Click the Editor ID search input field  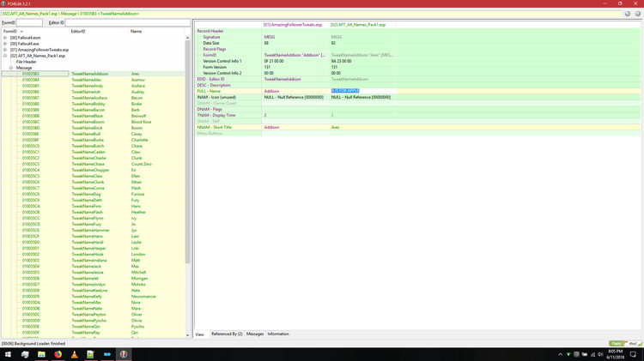point(128,22)
